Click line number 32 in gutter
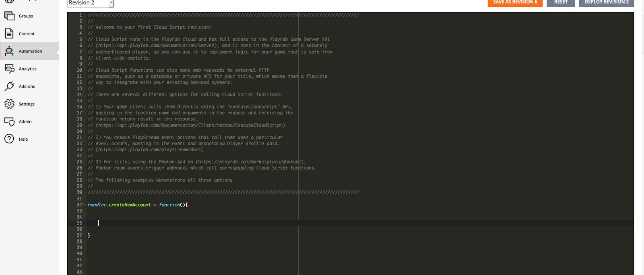The height and width of the screenshot is (275, 644). click(79, 205)
